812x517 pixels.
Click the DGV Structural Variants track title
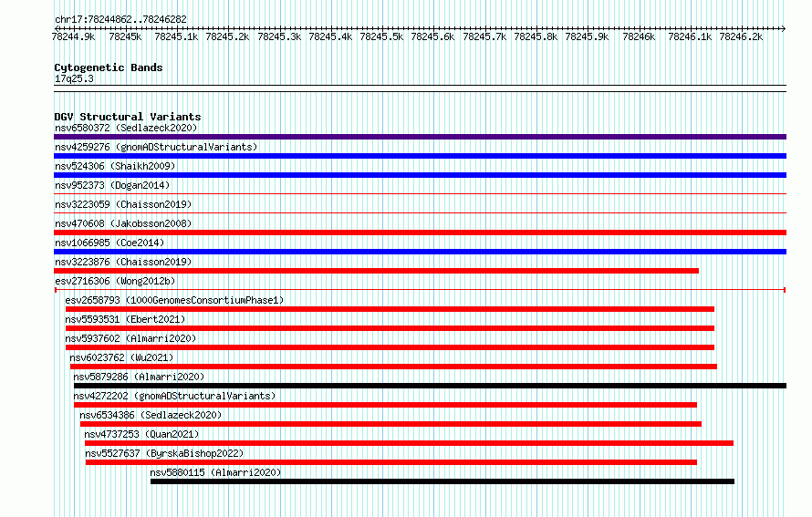pyautogui.click(x=128, y=117)
